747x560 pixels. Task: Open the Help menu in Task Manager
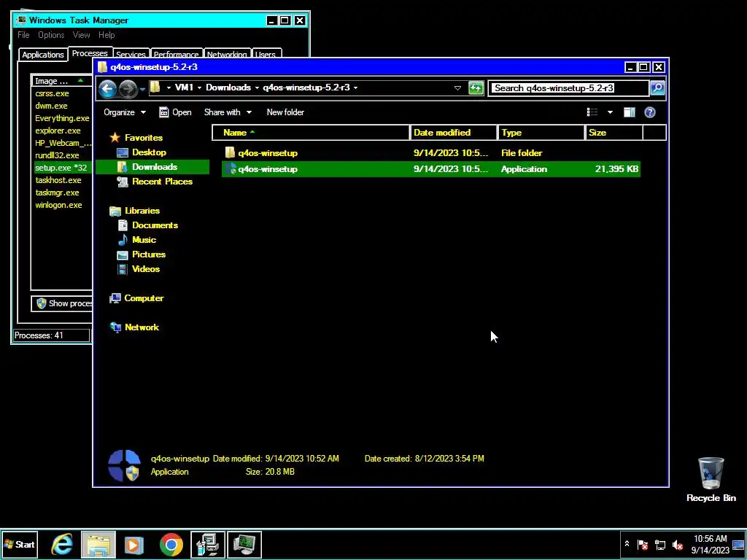pyautogui.click(x=107, y=35)
